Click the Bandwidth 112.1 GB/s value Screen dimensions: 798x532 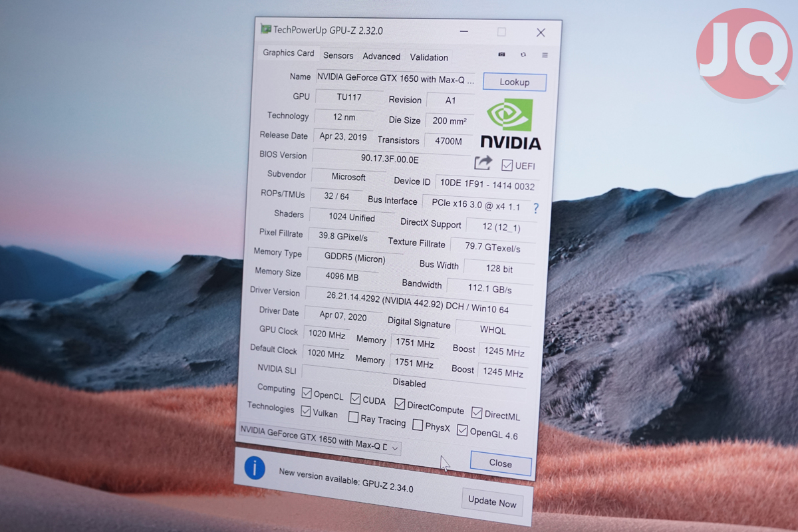[x=489, y=289]
